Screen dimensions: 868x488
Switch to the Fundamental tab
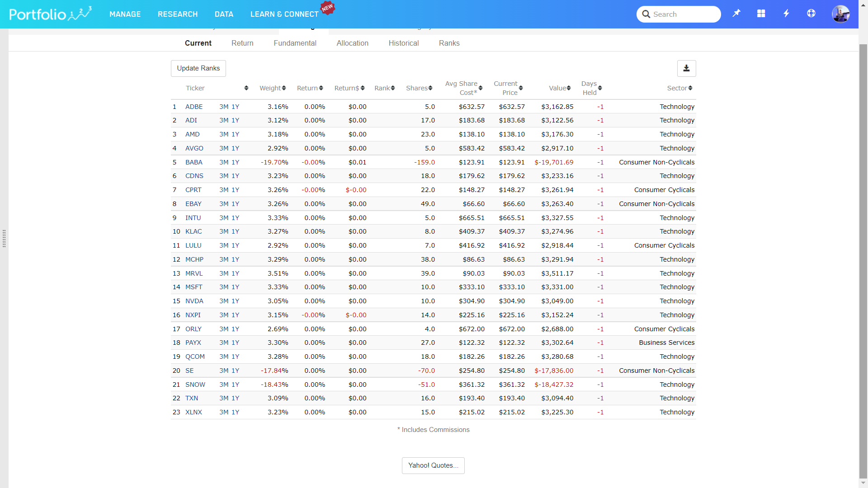[295, 43]
